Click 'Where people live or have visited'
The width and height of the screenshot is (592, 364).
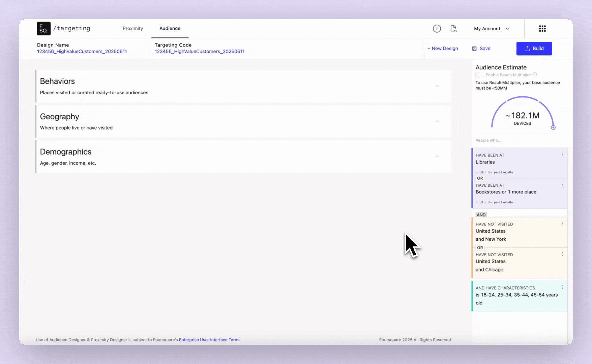click(76, 128)
